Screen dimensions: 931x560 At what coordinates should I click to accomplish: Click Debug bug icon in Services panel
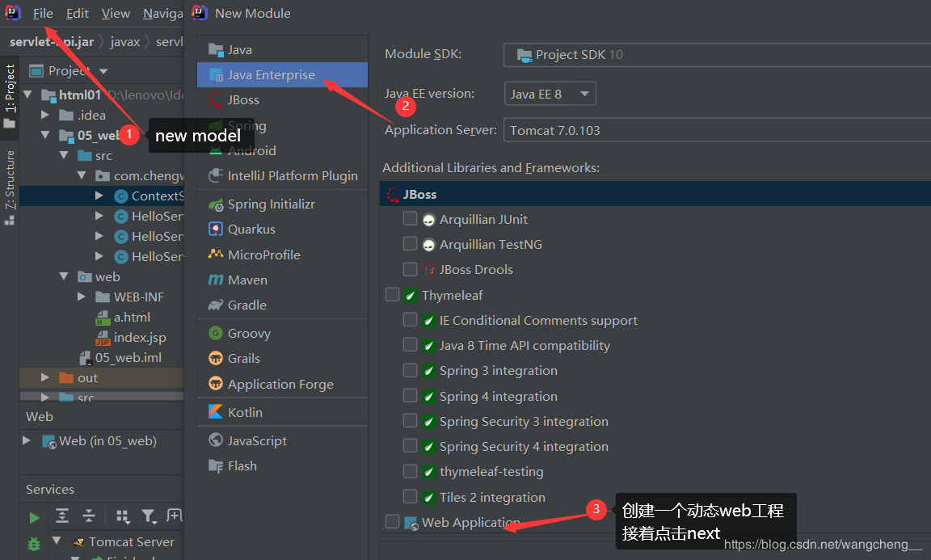click(x=34, y=543)
